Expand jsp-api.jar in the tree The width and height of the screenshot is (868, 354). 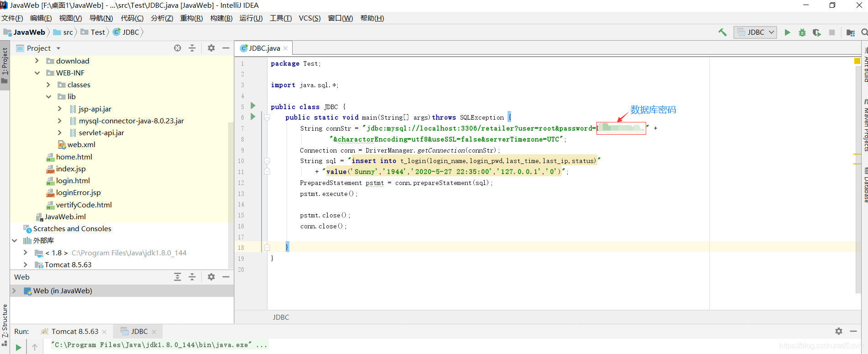coord(60,109)
